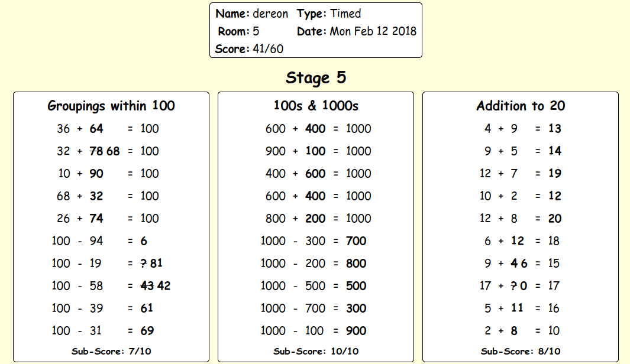Click answer 69 in the '100 - 31' row

click(x=147, y=331)
